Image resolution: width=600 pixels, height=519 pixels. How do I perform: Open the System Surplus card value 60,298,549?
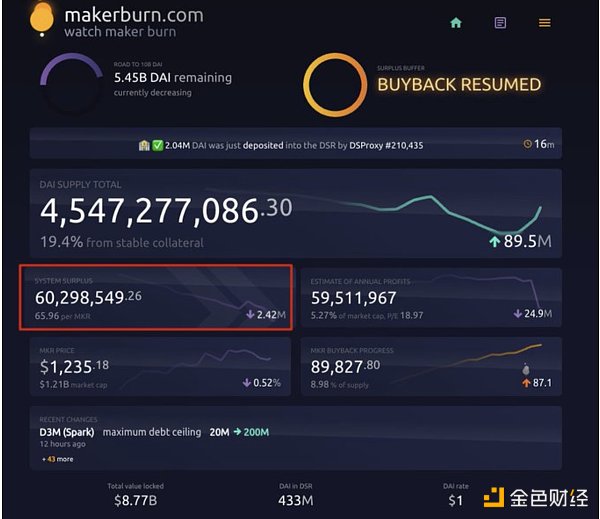click(88, 297)
